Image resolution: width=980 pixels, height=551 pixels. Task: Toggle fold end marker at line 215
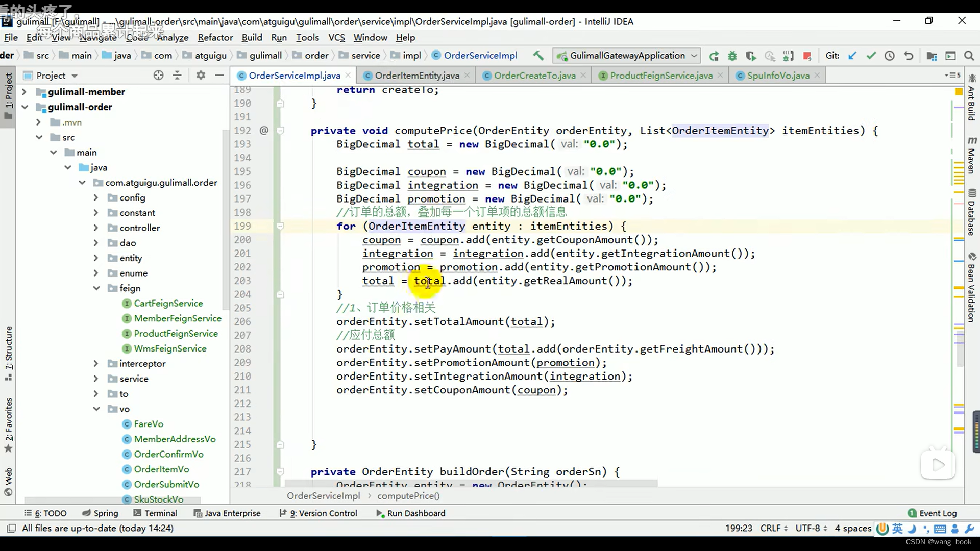(280, 445)
